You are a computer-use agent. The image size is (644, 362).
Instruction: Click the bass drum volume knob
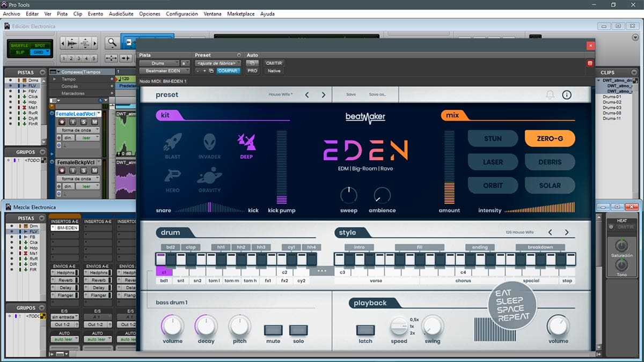[x=172, y=326]
